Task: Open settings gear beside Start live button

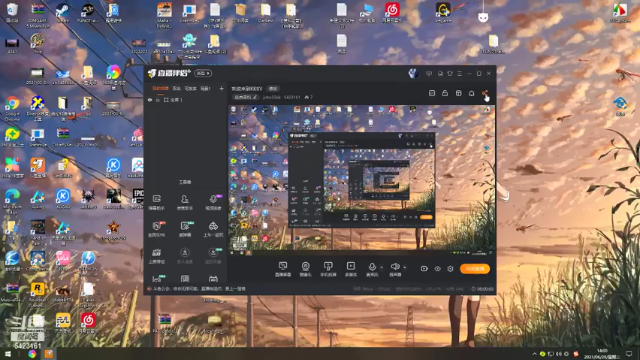Action: click(450, 269)
